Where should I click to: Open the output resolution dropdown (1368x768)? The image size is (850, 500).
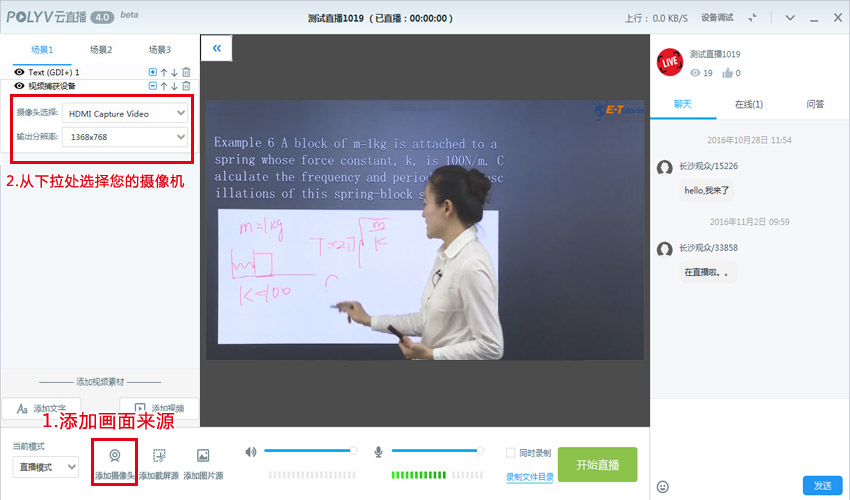pos(124,137)
